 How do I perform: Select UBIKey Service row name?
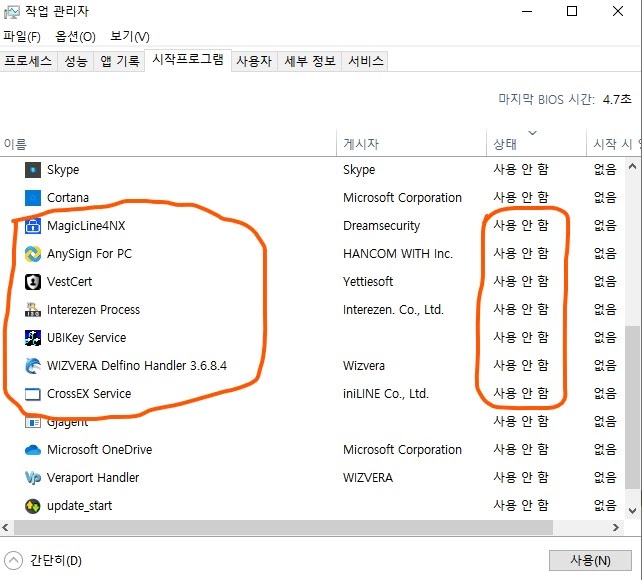86,338
